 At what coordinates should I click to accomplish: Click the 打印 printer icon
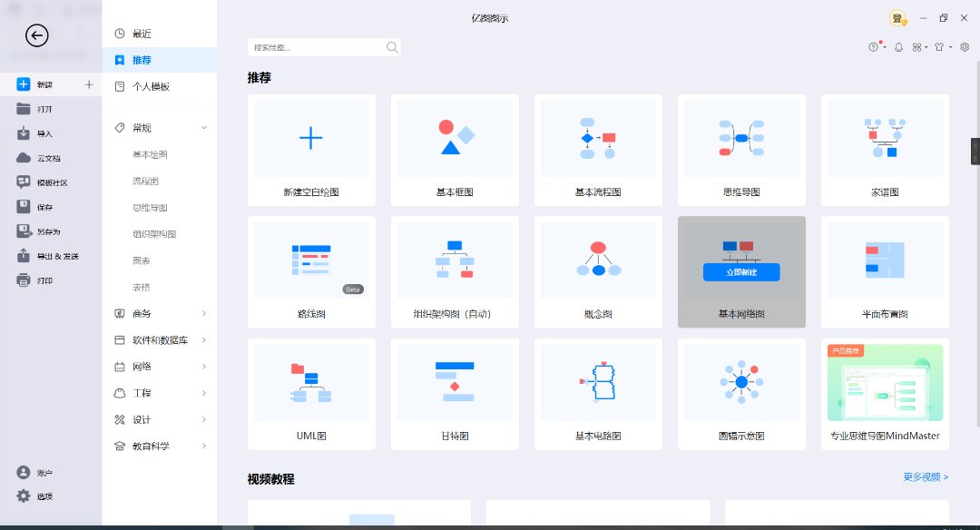[x=24, y=280]
